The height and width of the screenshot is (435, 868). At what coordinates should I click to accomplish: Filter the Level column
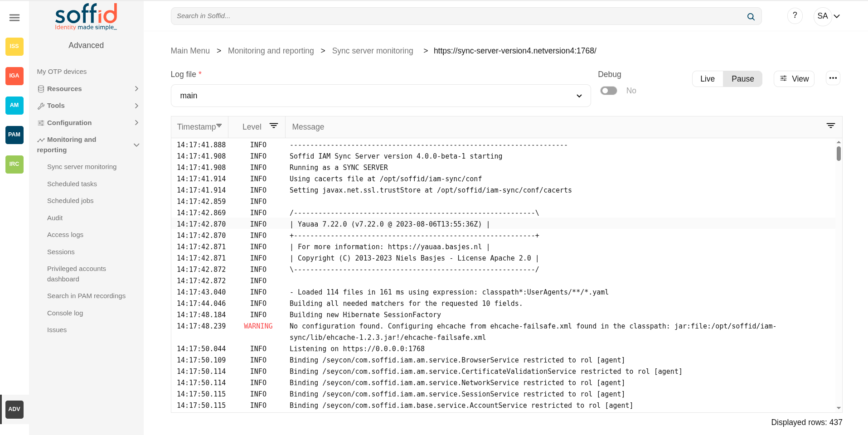pos(274,126)
